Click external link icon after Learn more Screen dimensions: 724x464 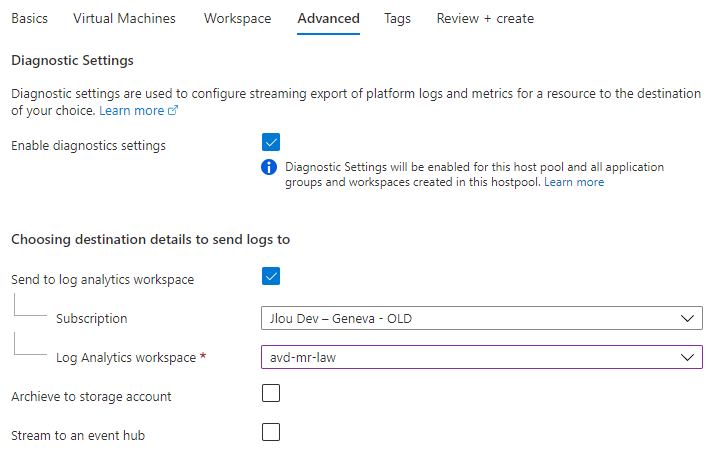coord(173,111)
